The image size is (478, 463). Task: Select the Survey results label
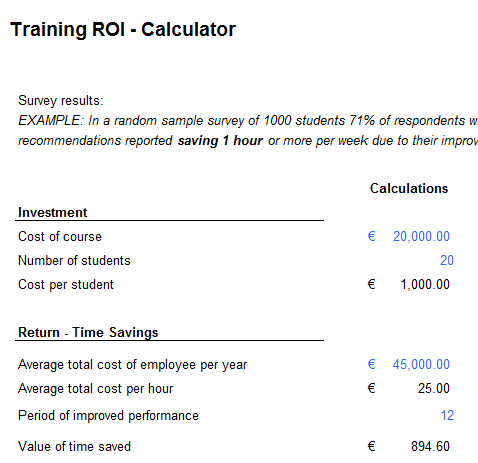[61, 101]
